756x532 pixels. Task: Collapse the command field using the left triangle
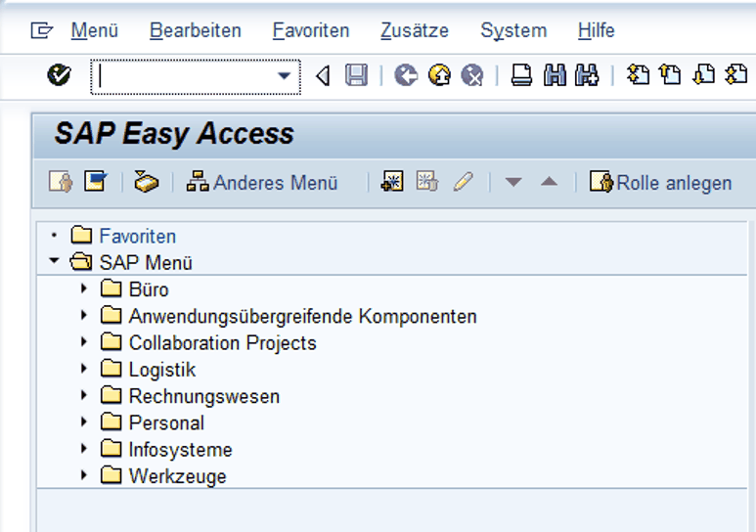(323, 75)
